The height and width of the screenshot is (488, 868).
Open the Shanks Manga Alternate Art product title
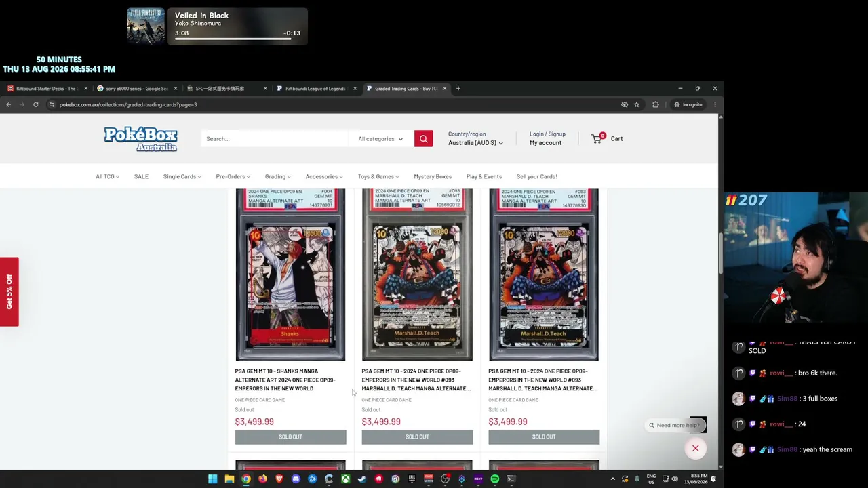[x=285, y=380]
